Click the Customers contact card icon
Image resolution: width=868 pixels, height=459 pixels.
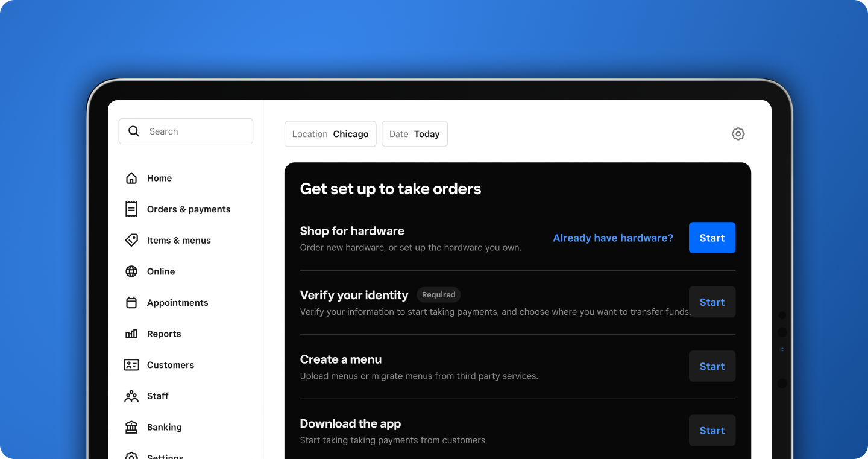pos(131,364)
